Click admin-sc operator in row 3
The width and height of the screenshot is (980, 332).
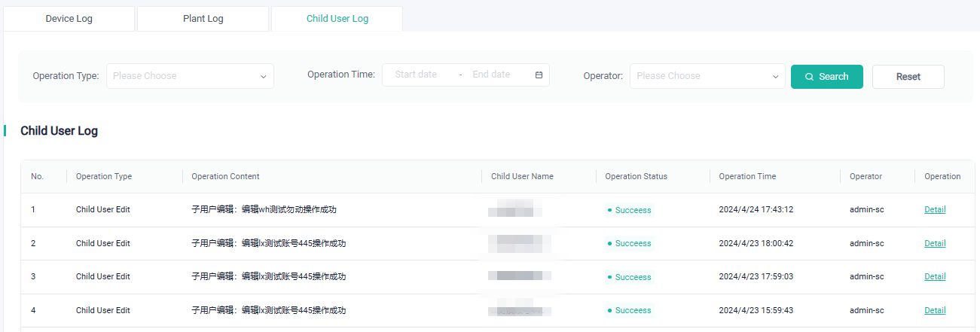point(866,276)
